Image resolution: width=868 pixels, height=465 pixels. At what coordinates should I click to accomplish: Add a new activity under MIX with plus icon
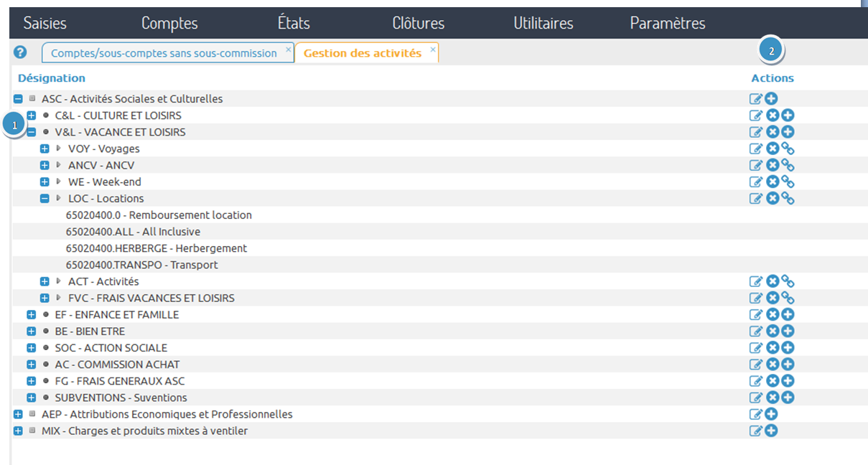(771, 430)
